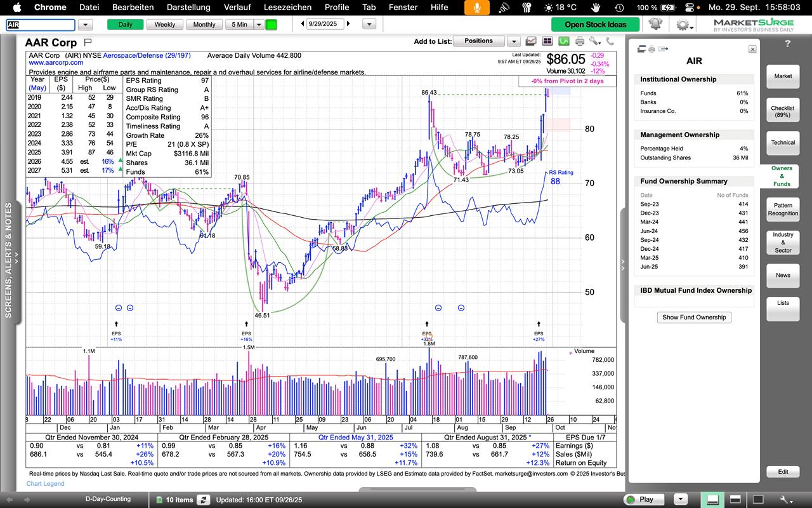Click the settings gear icon
The image size is (812, 508).
[x=683, y=24]
